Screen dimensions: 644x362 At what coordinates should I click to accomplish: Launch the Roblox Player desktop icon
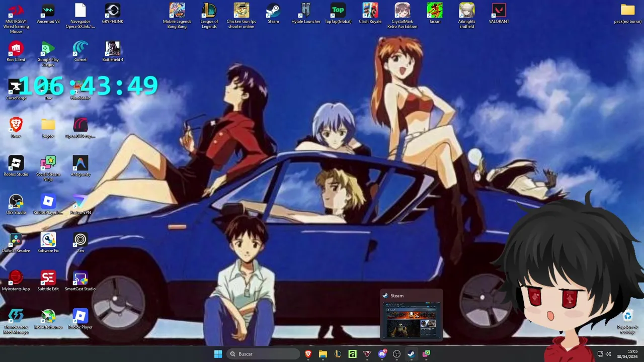(80, 320)
